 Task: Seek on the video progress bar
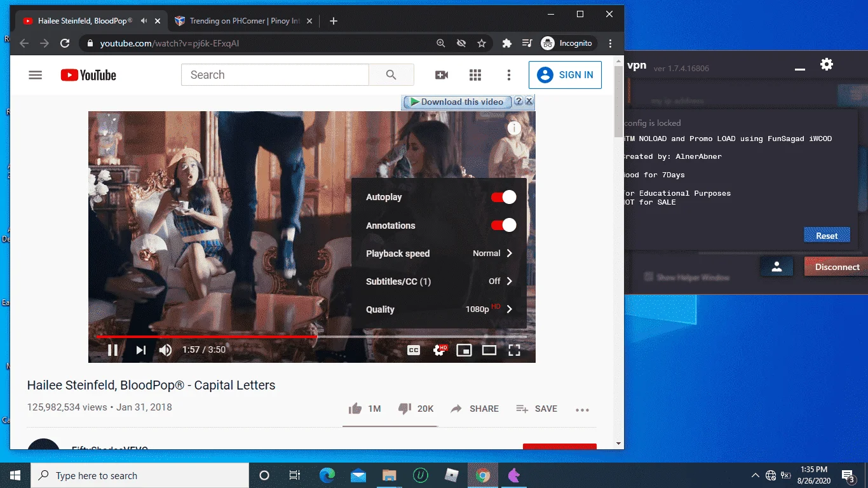pyautogui.click(x=311, y=336)
